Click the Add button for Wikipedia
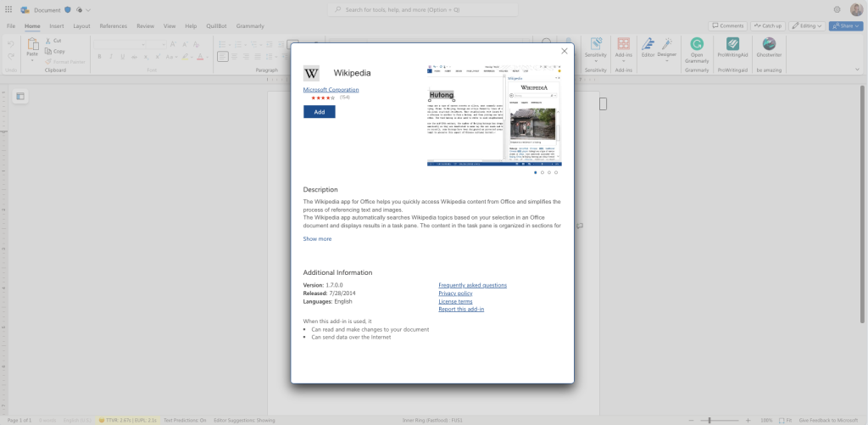The height and width of the screenshot is (425, 868). (x=320, y=112)
